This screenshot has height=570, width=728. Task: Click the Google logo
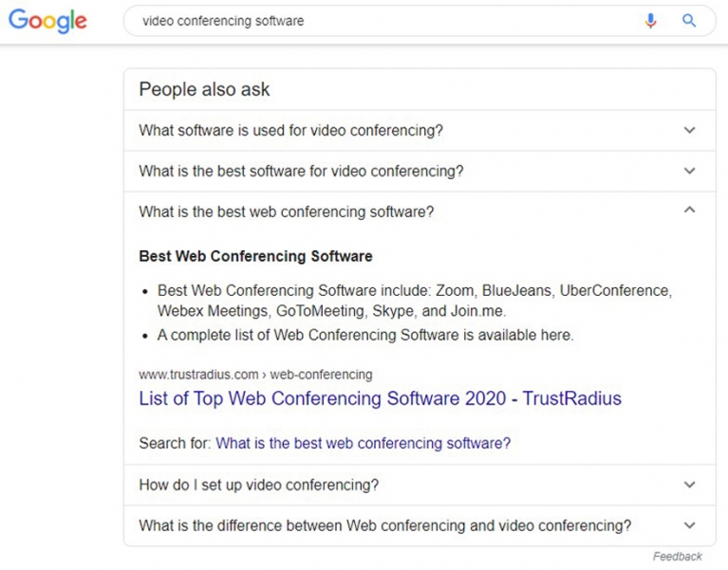pyautogui.click(x=47, y=21)
